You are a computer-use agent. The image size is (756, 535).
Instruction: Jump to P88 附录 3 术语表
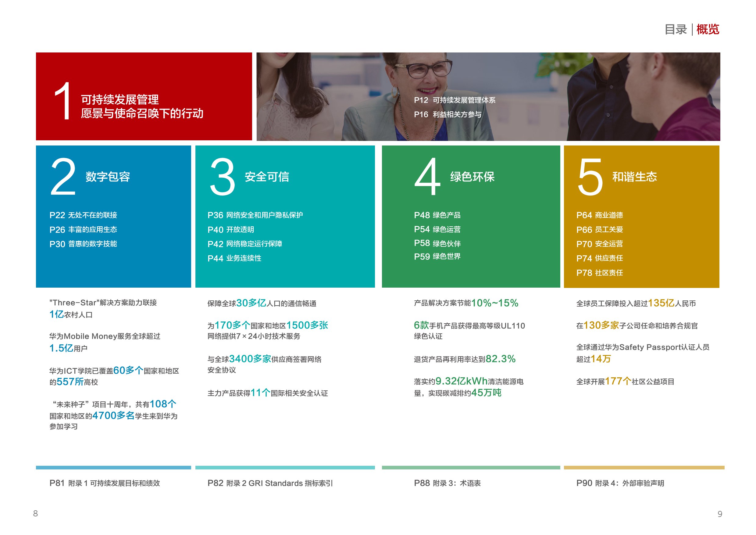point(447,483)
